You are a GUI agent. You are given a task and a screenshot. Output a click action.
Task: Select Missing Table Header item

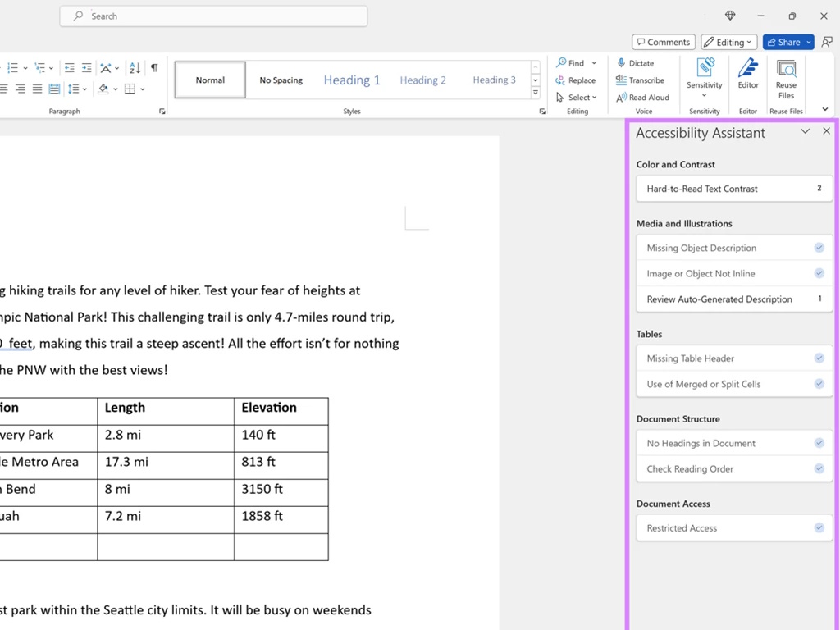[x=734, y=358]
